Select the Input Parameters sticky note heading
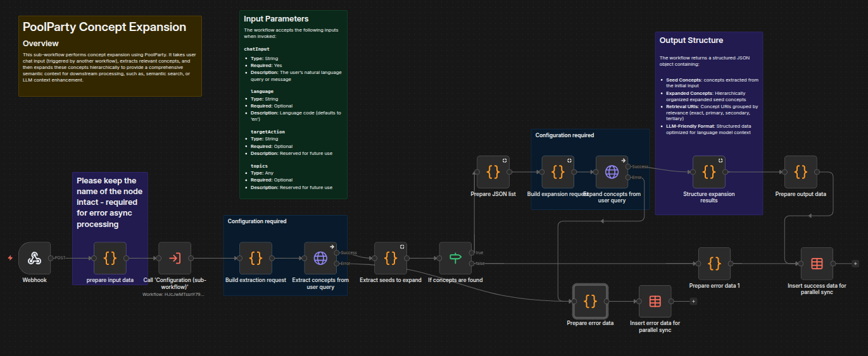The height and width of the screenshot is (356, 868). [x=276, y=19]
